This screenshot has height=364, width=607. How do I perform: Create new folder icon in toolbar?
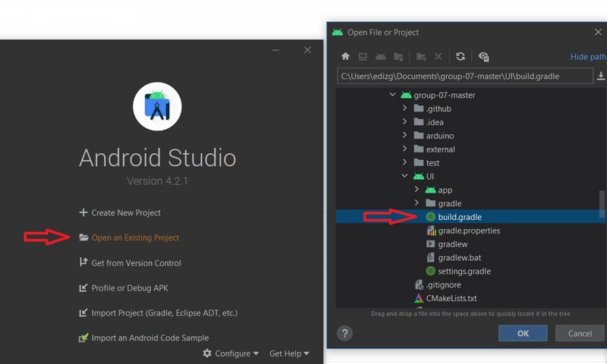click(x=421, y=57)
